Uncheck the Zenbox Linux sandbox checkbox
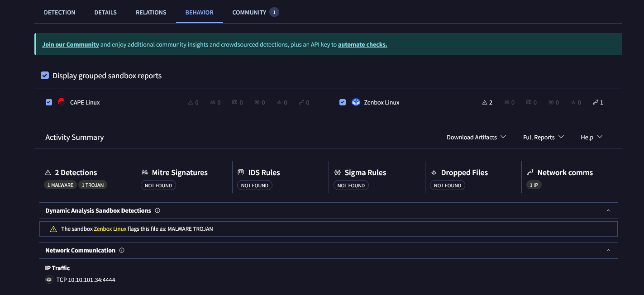Image resolution: width=644 pixels, height=295 pixels. [343, 102]
